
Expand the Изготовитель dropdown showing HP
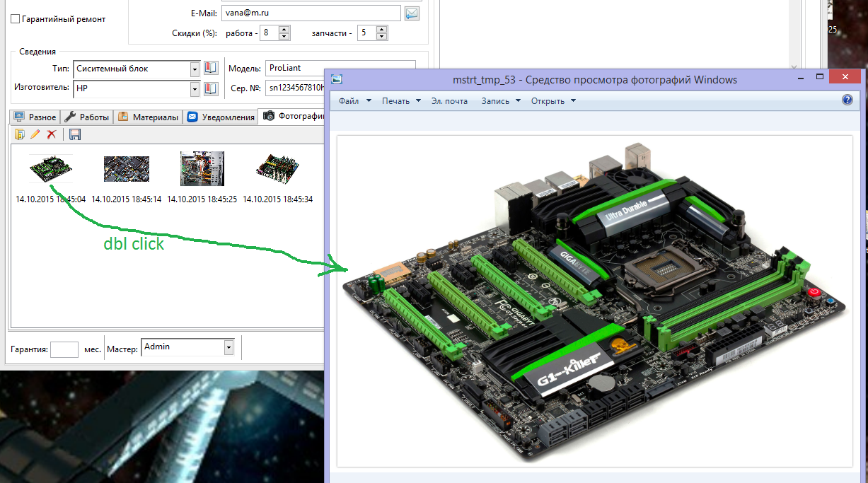click(x=195, y=89)
